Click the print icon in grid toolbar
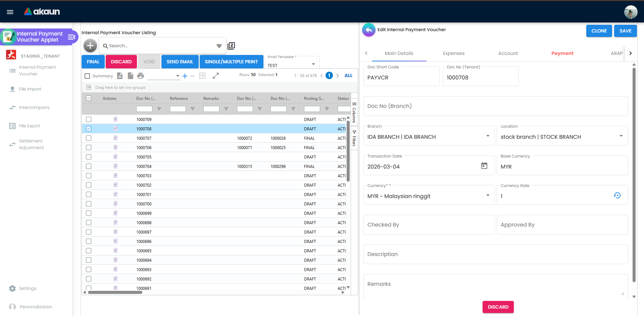 click(141, 76)
